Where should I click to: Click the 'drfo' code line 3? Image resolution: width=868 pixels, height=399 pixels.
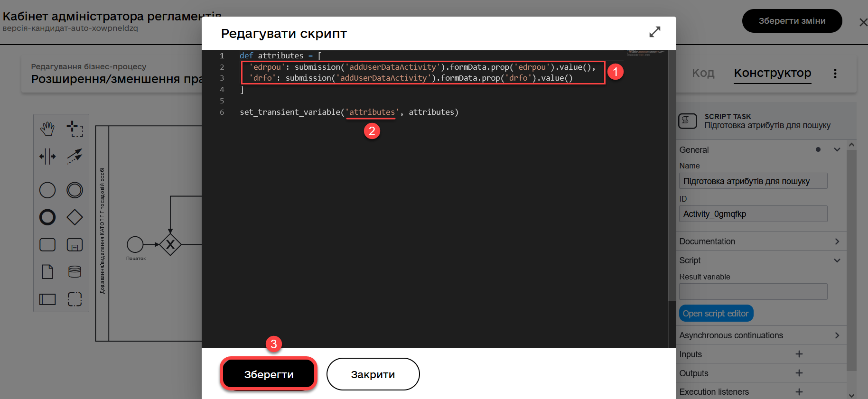click(411, 78)
